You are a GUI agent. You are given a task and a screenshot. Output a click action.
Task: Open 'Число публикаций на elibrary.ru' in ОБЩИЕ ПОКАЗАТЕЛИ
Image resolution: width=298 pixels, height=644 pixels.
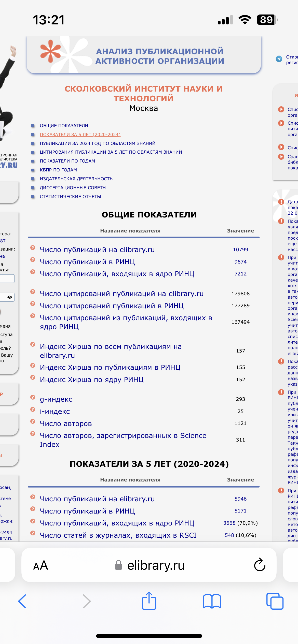pyautogui.click(x=97, y=250)
